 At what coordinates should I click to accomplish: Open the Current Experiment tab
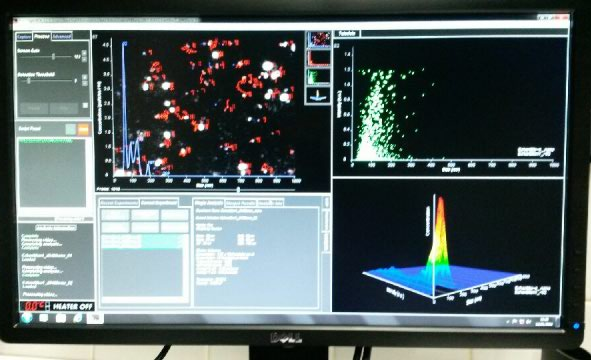[x=159, y=203]
